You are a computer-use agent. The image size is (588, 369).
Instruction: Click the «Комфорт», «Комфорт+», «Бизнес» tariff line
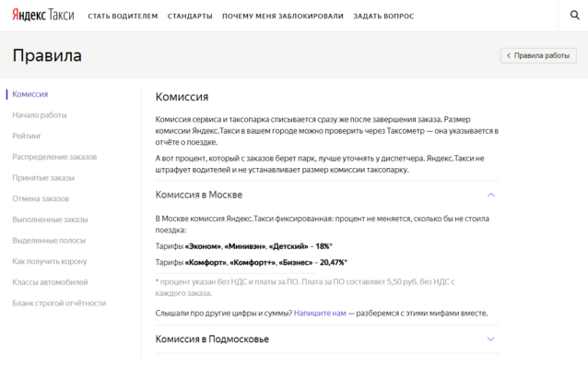click(x=252, y=263)
